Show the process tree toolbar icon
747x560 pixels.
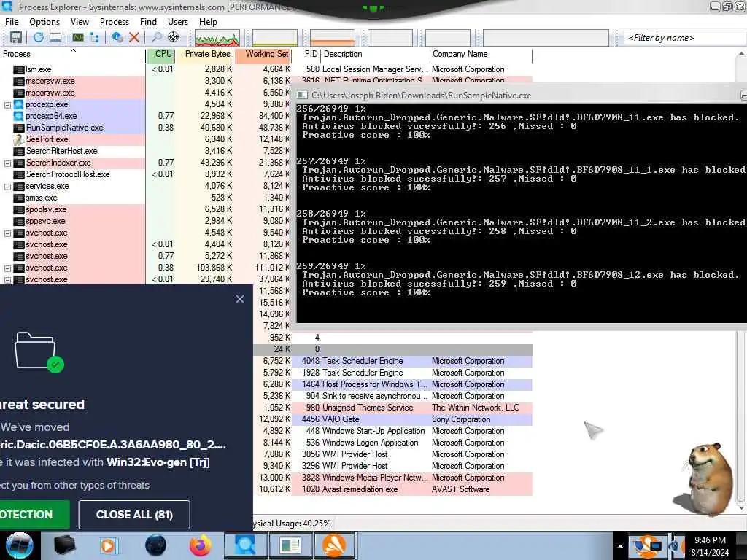(94, 37)
